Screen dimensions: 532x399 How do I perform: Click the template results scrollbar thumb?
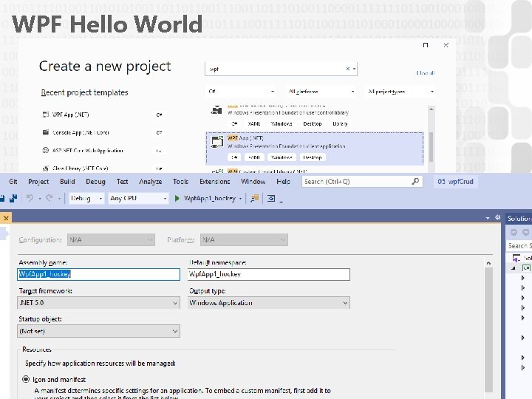coord(431,146)
